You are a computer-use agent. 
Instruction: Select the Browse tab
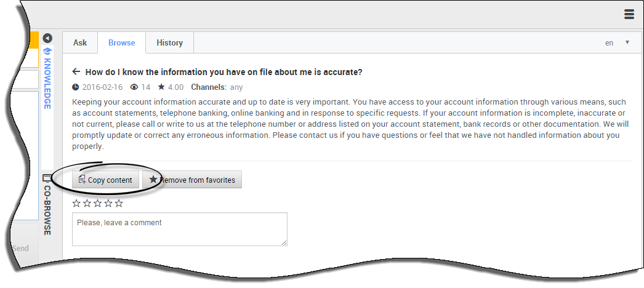point(121,43)
